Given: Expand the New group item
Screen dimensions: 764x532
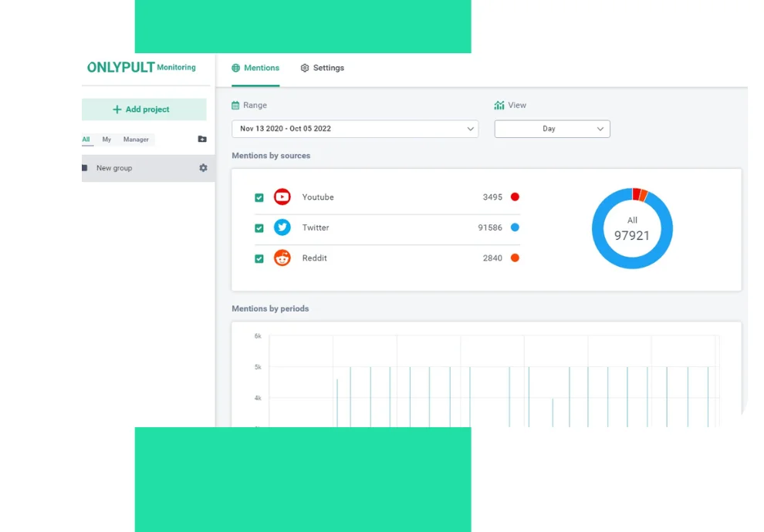Looking at the screenshot, I should pyautogui.click(x=114, y=167).
